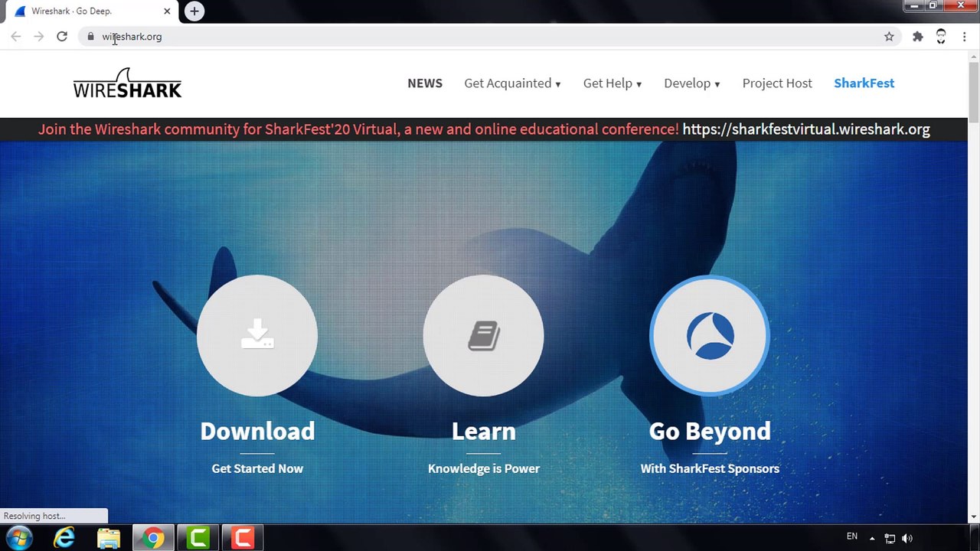Viewport: 980px width, 551px height.
Task: Click Knowledge is Power text
Action: coord(484,468)
